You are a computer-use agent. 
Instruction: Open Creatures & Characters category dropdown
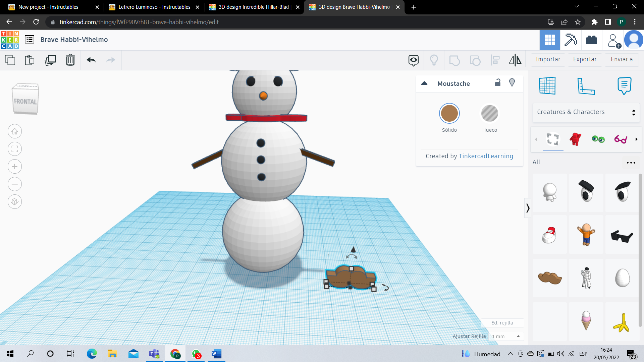[x=586, y=112]
